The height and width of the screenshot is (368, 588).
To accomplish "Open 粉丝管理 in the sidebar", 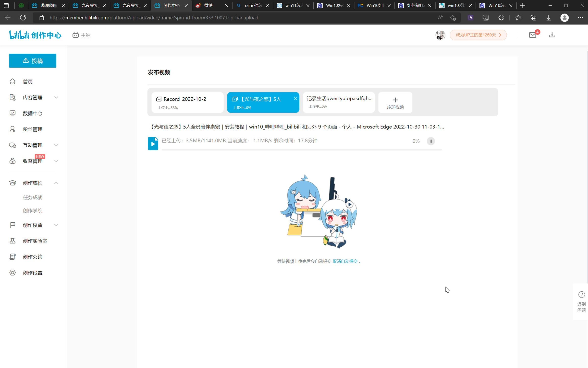I will 32,129.
